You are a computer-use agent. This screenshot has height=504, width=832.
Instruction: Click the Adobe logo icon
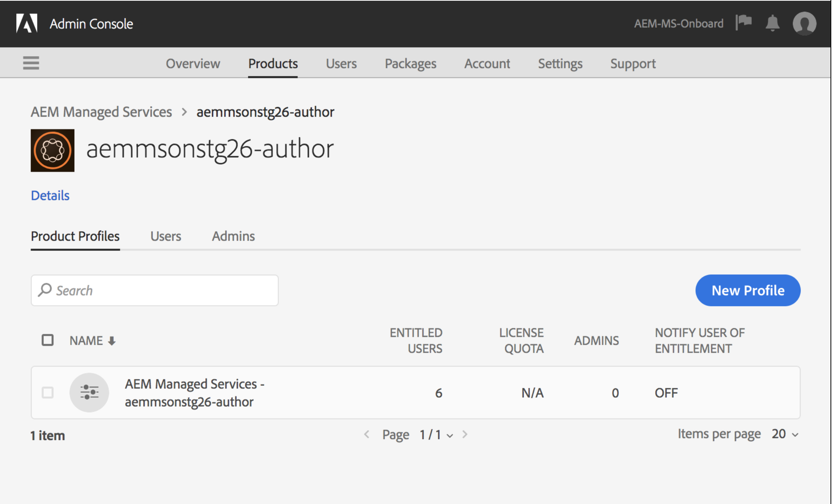point(27,23)
